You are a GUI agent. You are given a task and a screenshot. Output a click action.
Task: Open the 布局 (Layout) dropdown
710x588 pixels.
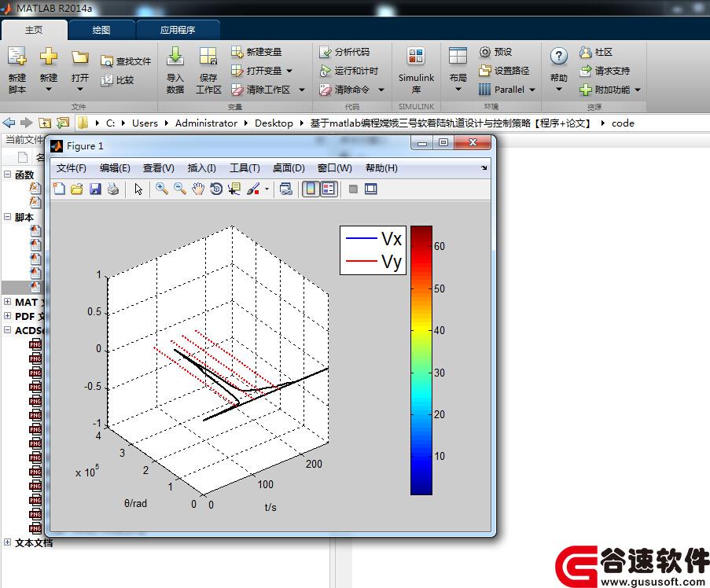pyautogui.click(x=458, y=89)
